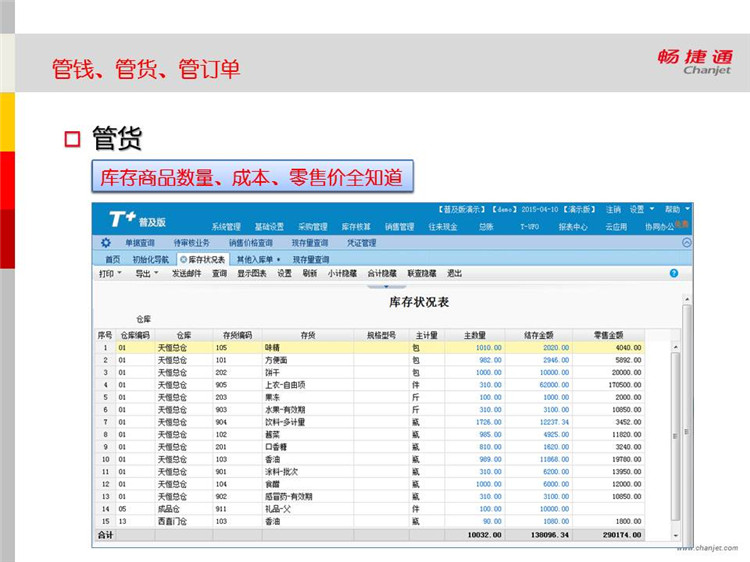Open the 导出 dropdown
This screenshot has width=750, height=562.
point(147,273)
